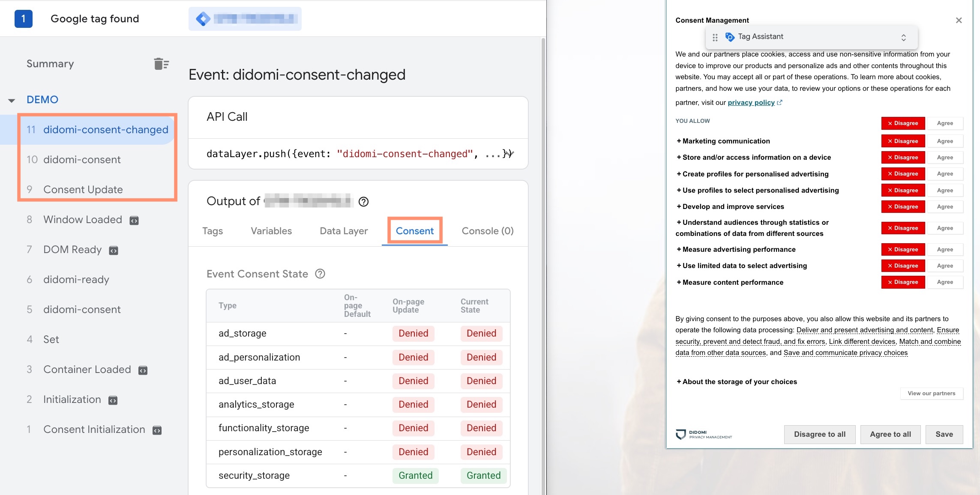Click the Tag Assistant logo icon
This screenshot has height=495, width=980.
click(x=729, y=37)
